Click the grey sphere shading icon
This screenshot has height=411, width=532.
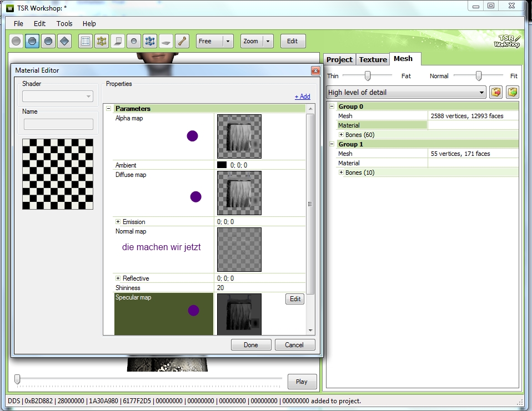[17, 41]
